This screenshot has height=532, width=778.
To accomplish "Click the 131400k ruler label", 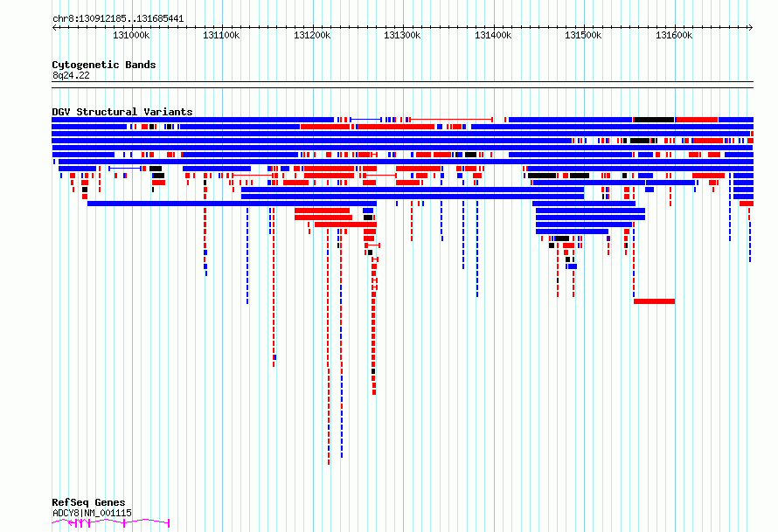I will coord(493,35).
